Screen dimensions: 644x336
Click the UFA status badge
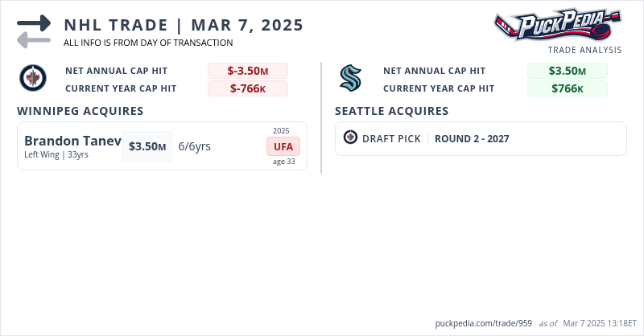[x=284, y=146]
